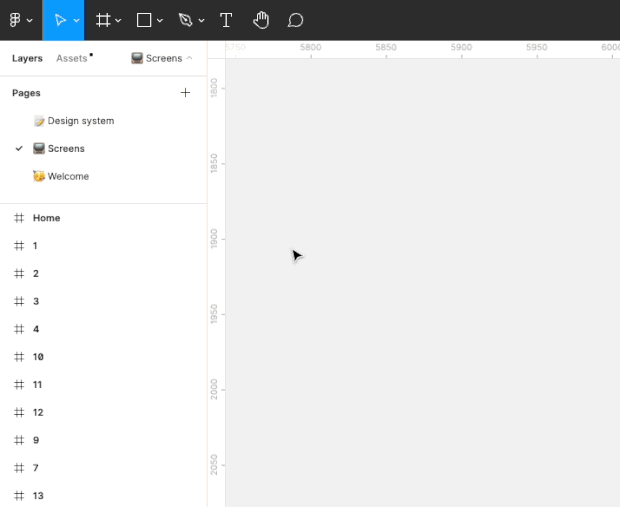Collapse pages list via Screens dropdown
This screenshot has width=620, height=507.
point(162,58)
